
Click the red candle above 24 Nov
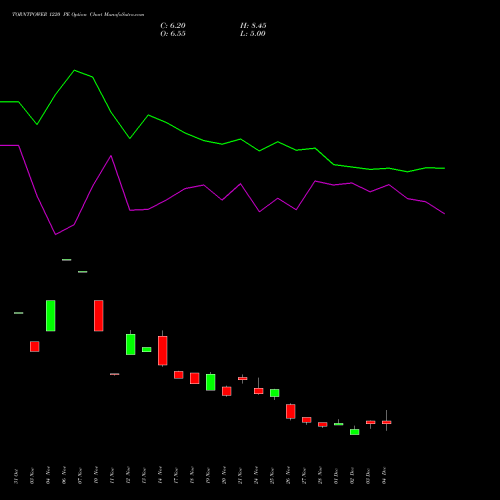click(x=259, y=391)
